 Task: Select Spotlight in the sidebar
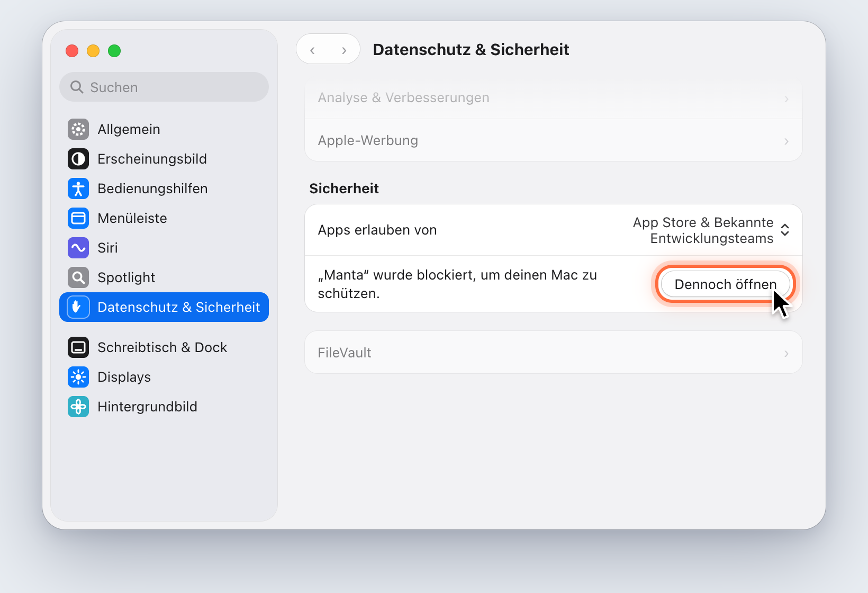tap(164, 277)
